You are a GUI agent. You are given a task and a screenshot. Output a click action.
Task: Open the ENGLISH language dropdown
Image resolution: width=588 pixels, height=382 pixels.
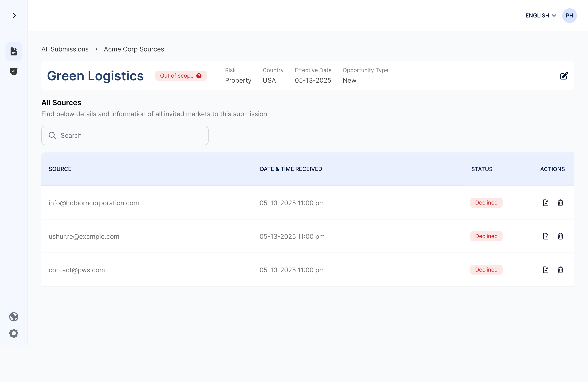541,15
